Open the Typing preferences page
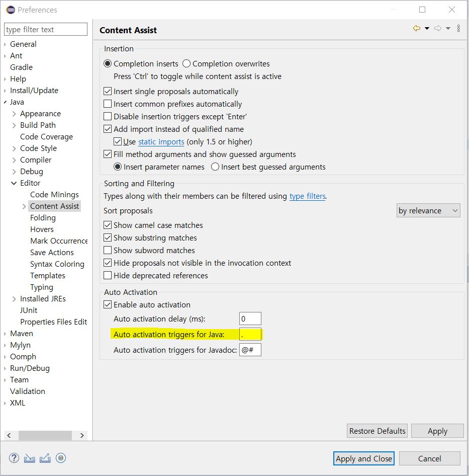 click(42, 287)
